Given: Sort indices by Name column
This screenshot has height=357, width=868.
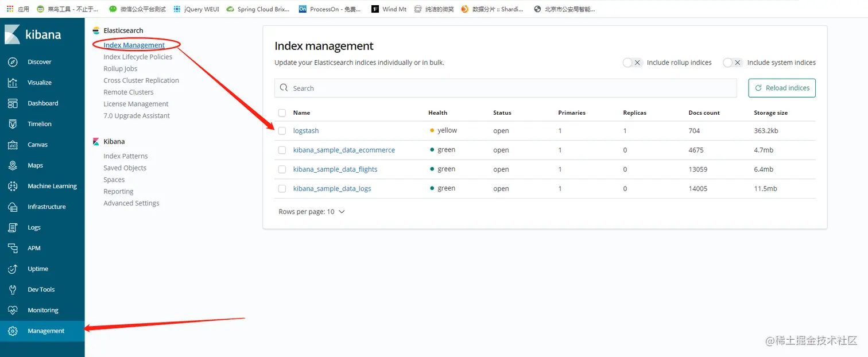Looking at the screenshot, I should 301,113.
